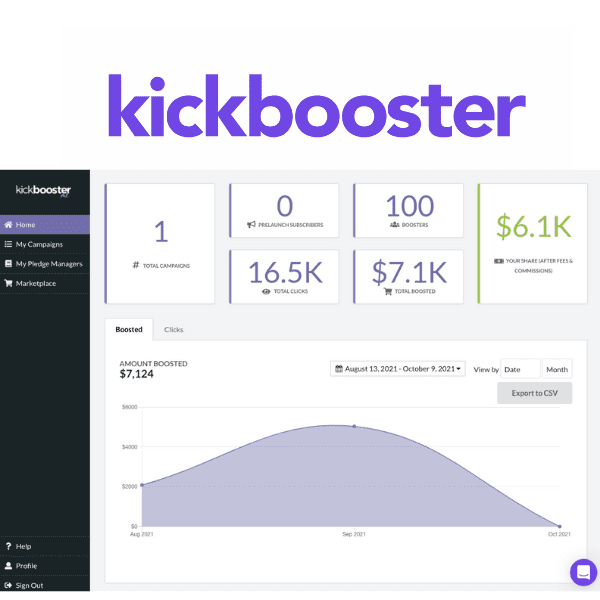Click the My Pledge Managers list icon
Image resolution: width=600 pixels, height=600 pixels.
point(8,264)
